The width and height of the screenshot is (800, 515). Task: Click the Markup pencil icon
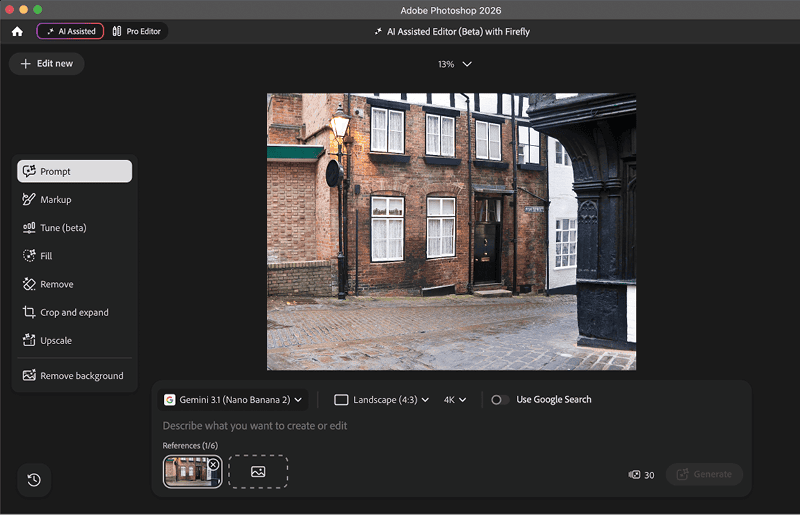click(29, 199)
